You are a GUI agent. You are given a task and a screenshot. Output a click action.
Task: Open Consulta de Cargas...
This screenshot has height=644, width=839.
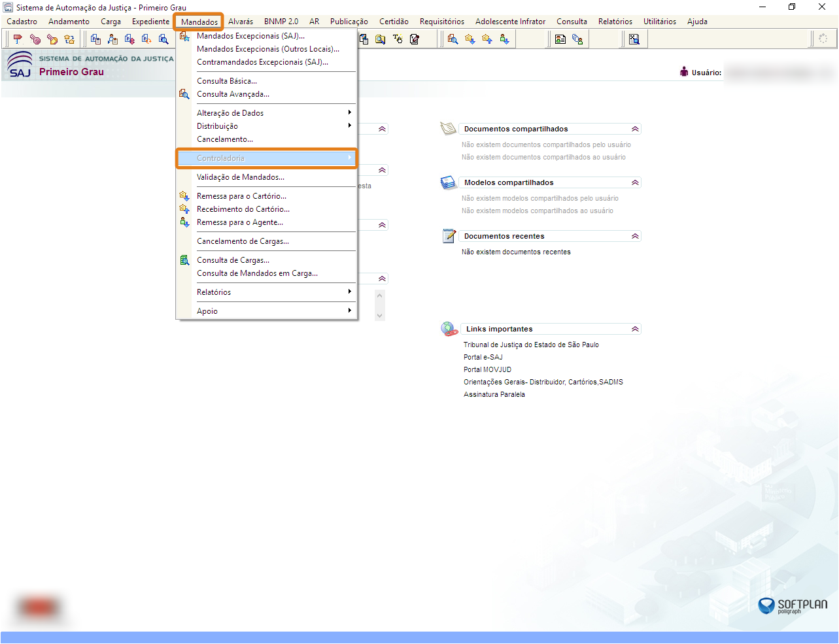click(x=267, y=260)
